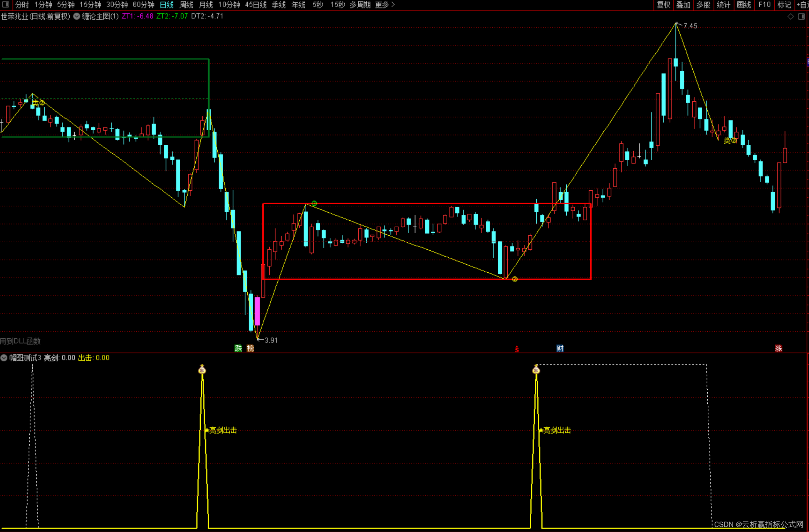Viewport: 809px width, 532px height.
Task: Click the 用到DLL函数 note text
Action: click(x=20, y=341)
